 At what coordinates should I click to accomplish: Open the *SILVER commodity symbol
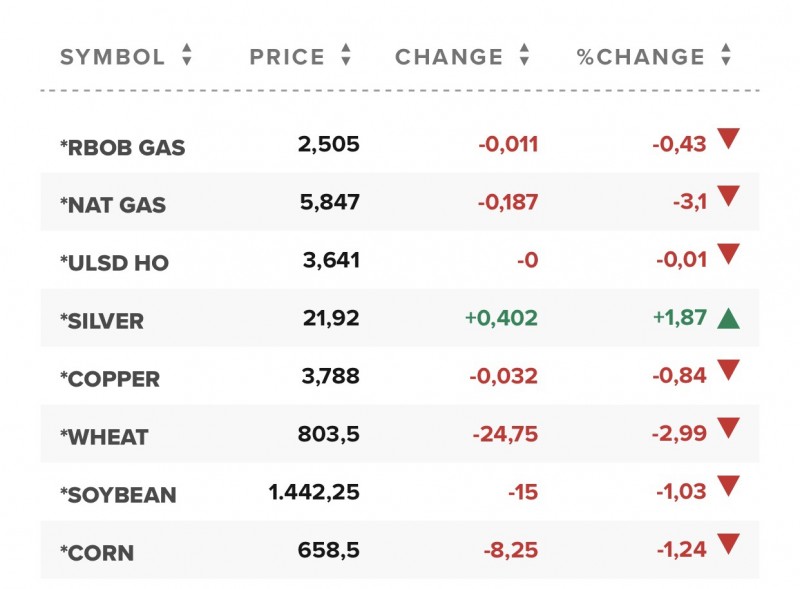(102, 321)
